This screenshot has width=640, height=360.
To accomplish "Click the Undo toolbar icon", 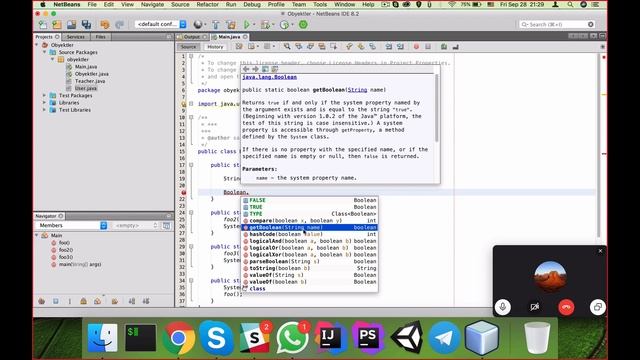I will pos(105,24).
